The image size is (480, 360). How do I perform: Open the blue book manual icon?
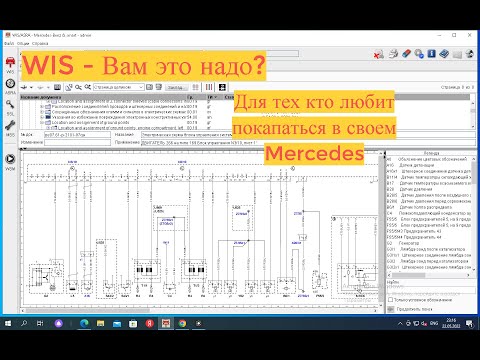444,54
